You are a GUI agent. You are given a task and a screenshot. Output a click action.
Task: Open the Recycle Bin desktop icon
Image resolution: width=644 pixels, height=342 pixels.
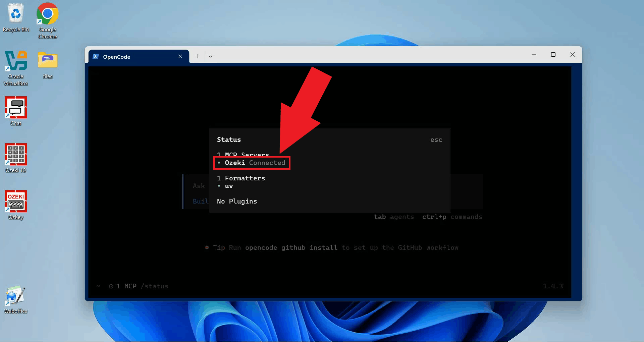pos(16,18)
